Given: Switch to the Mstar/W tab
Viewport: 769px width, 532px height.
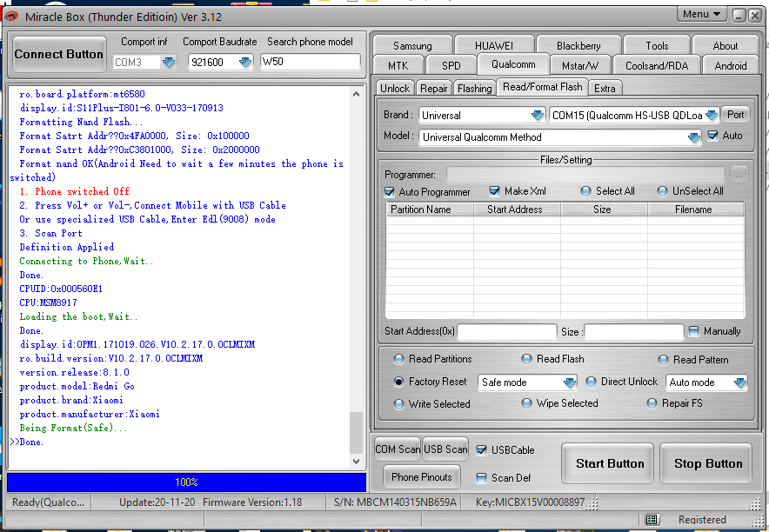Looking at the screenshot, I should (580, 66).
